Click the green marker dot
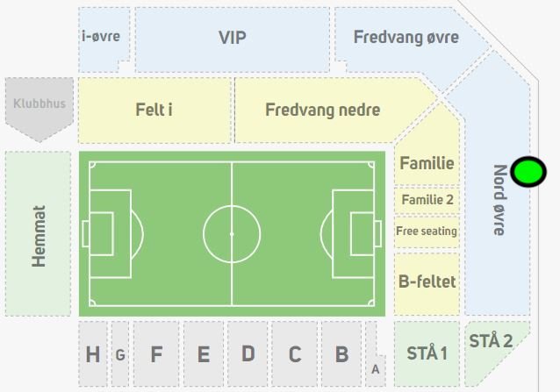The image size is (560, 392). click(x=528, y=172)
